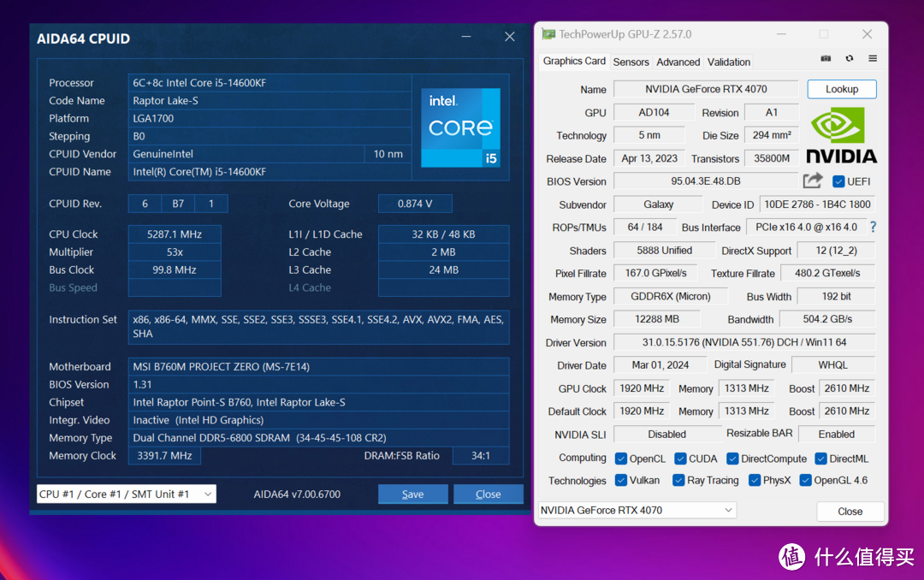Click the Close button in AIDA64 CPUID
The width and height of the screenshot is (924, 580).
tap(488, 494)
